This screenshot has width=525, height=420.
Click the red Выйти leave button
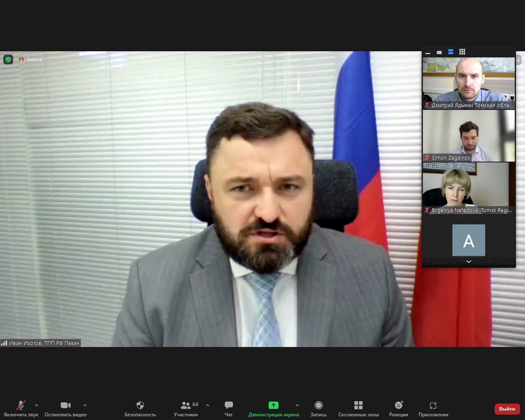pos(507,409)
